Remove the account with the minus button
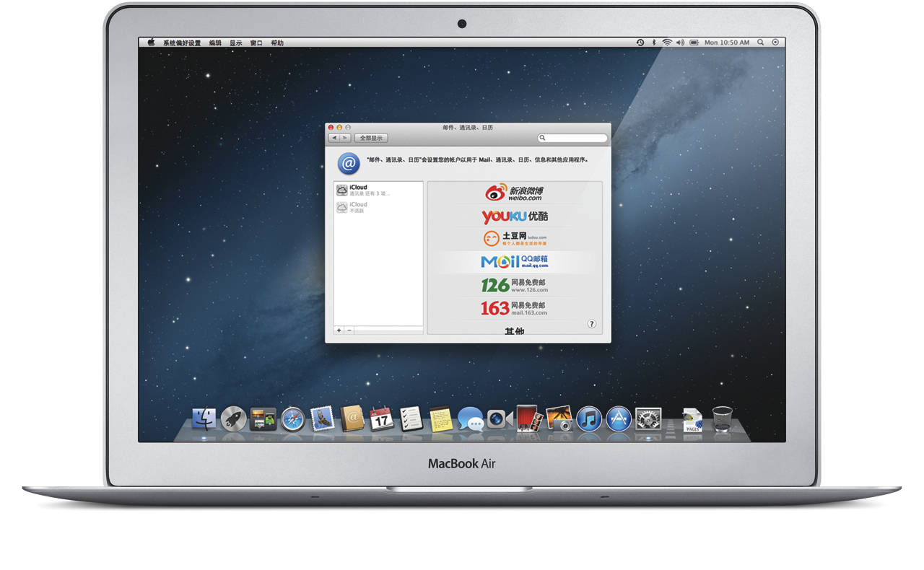The width and height of the screenshot is (924, 570). [349, 330]
